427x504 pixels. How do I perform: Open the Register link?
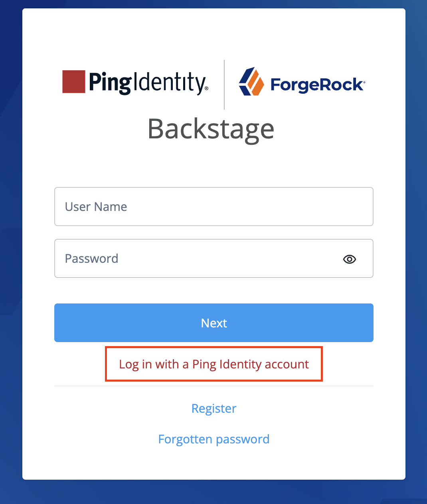click(x=214, y=408)
